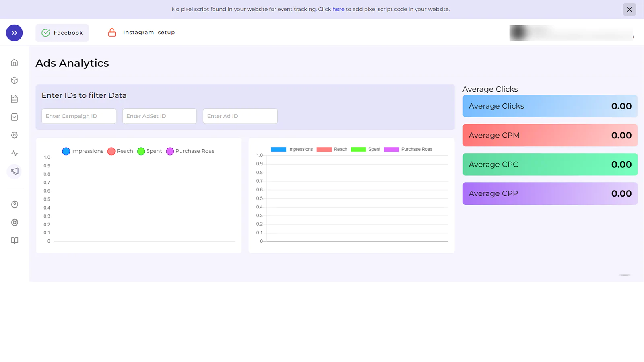The width and height of the screenshot is (644, 362).
Task: Open the book documentation icon
Action: (x=14, y=241)
